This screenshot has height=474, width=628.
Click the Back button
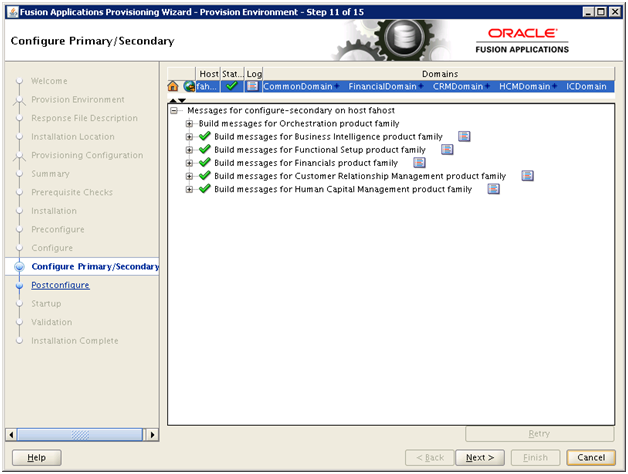pyautogui.click(x=430, y=458)
